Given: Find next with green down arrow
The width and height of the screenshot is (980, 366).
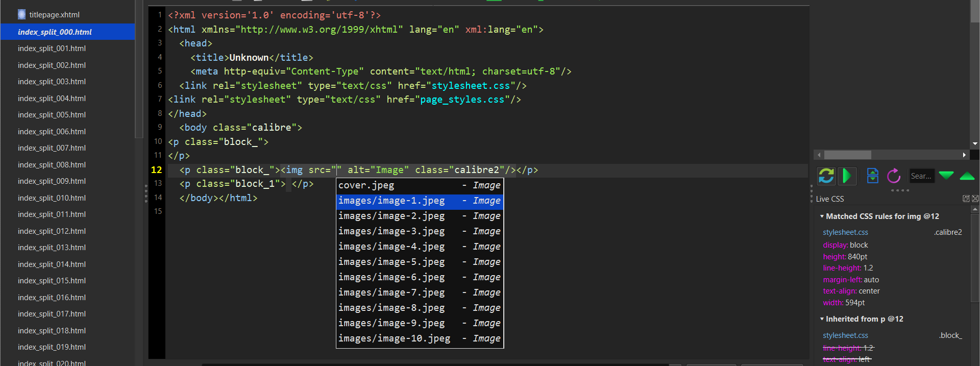Looking at the screenshot, I should point(946,176).
